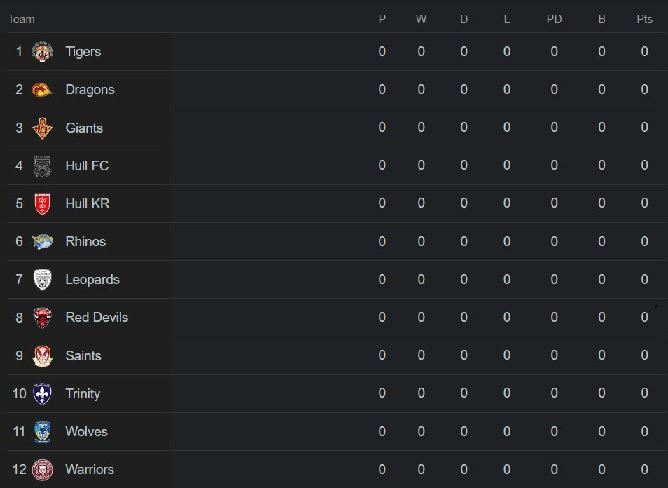Go to the Red Devils team page
Screen dimensions: 668x488
click(x=97, y=318)
